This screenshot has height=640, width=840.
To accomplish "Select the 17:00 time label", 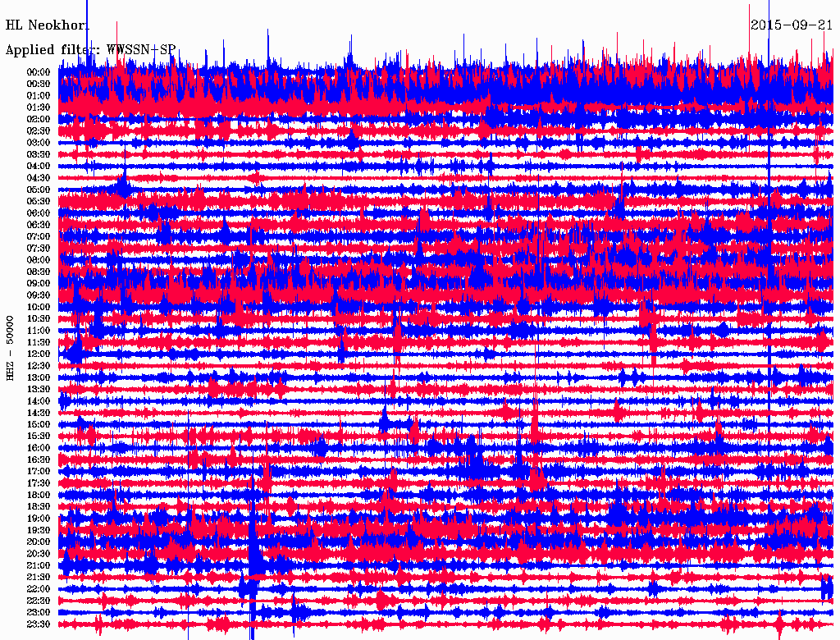I will [39, 471].
